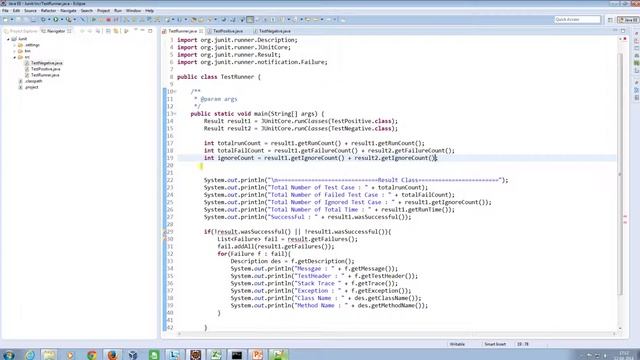Maximize the Navigator view panel
640x360 pixels.
[150, 31]
